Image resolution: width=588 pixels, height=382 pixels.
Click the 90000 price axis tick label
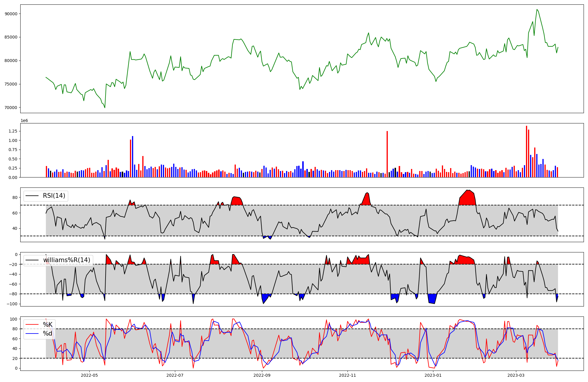point(11,14)
